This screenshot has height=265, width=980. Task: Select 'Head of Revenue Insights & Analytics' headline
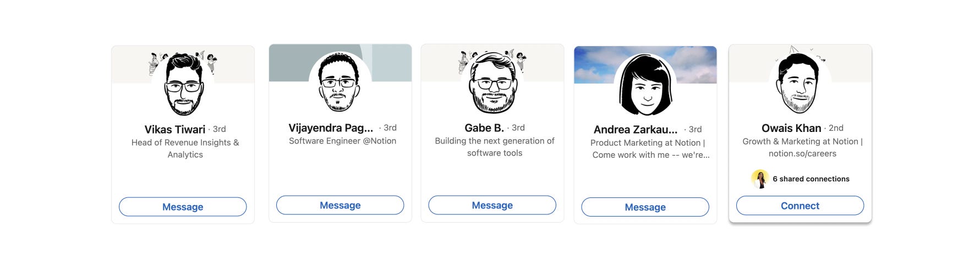[185, 148]
